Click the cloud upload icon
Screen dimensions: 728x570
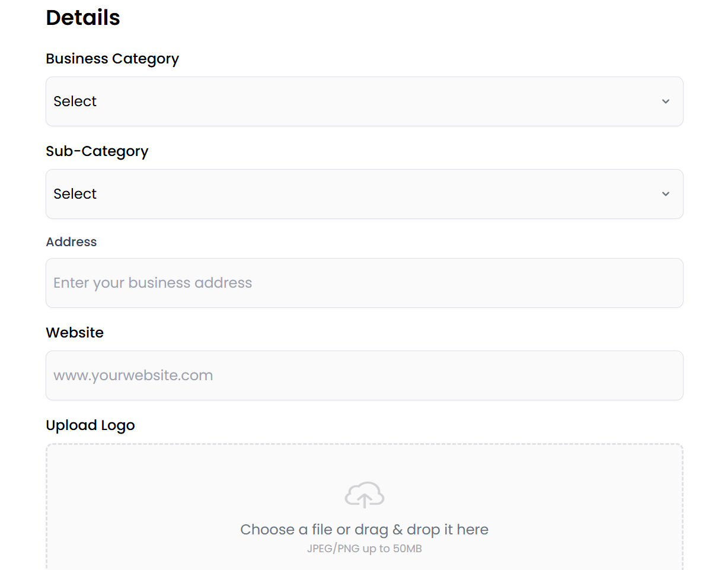coord(364,494)
